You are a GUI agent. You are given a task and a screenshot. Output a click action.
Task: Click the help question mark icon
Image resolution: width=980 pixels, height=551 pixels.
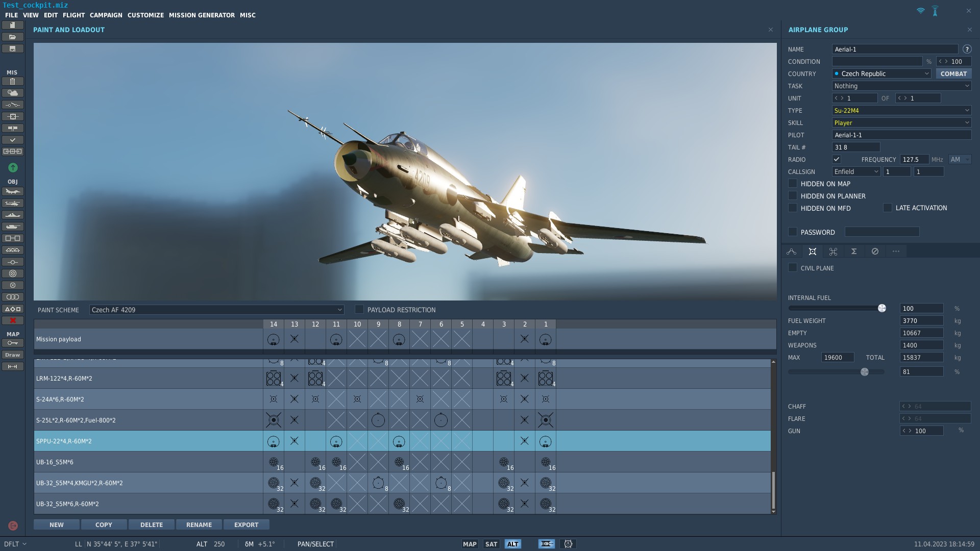click(x=967, y=49)
